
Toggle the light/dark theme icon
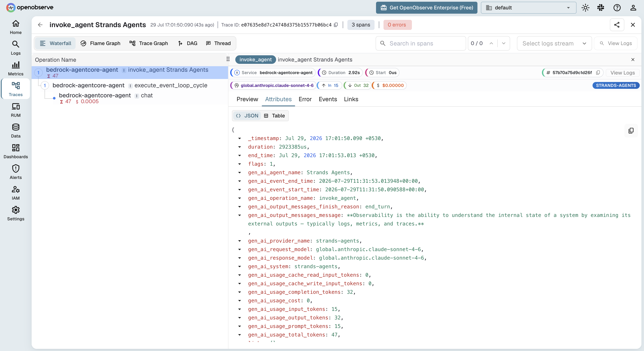[585, 8]
